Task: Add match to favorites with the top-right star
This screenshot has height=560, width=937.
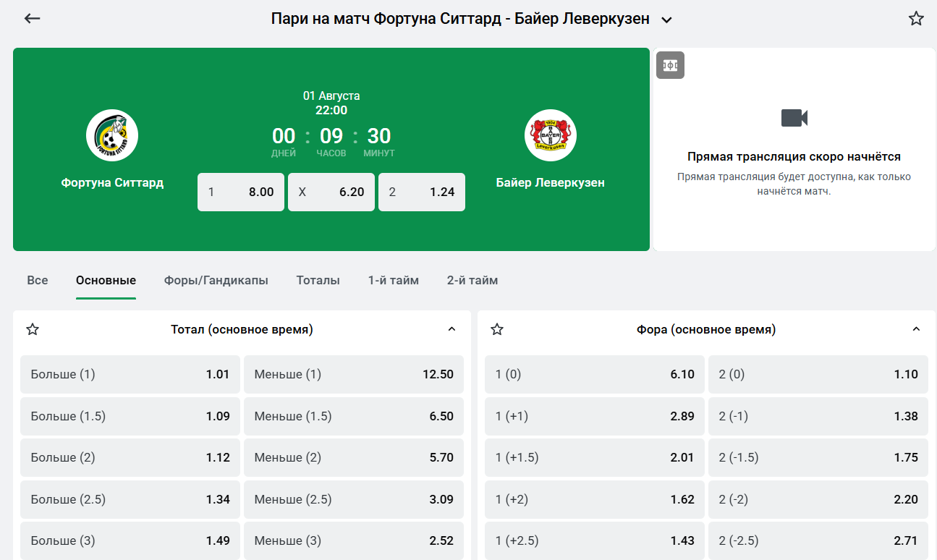Action: (916, 19)
